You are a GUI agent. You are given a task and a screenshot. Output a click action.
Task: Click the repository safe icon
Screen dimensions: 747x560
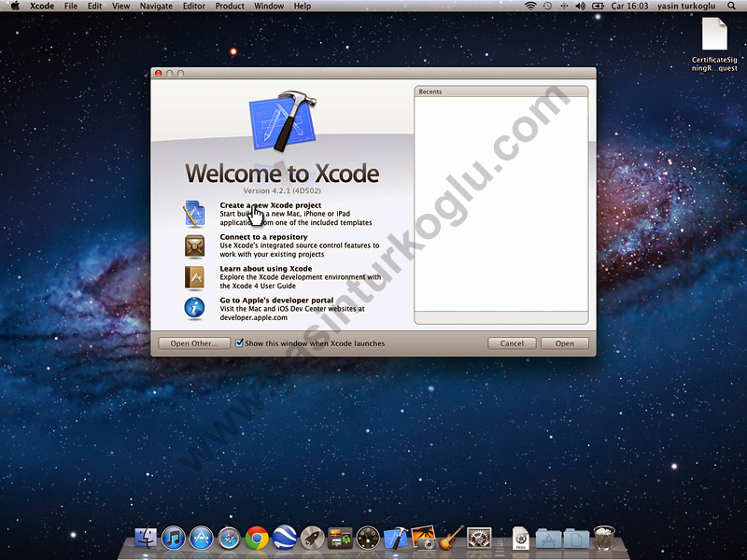click(194, 246)
